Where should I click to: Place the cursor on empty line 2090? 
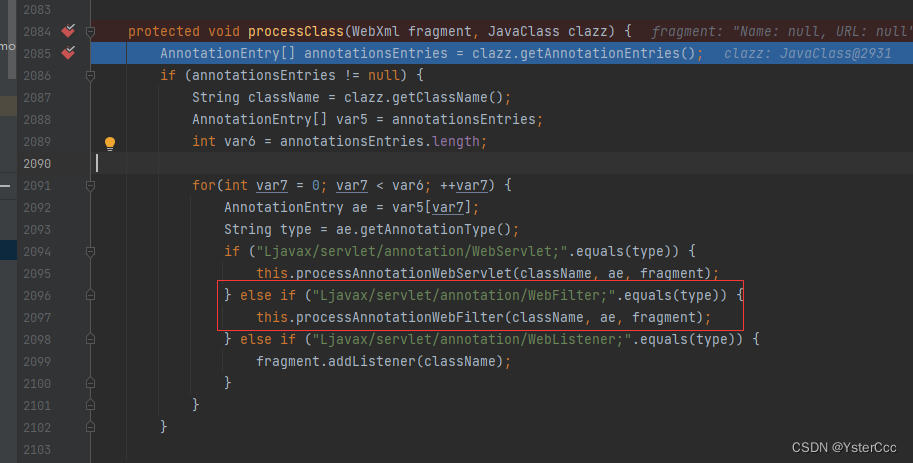(x=501, y=164)
